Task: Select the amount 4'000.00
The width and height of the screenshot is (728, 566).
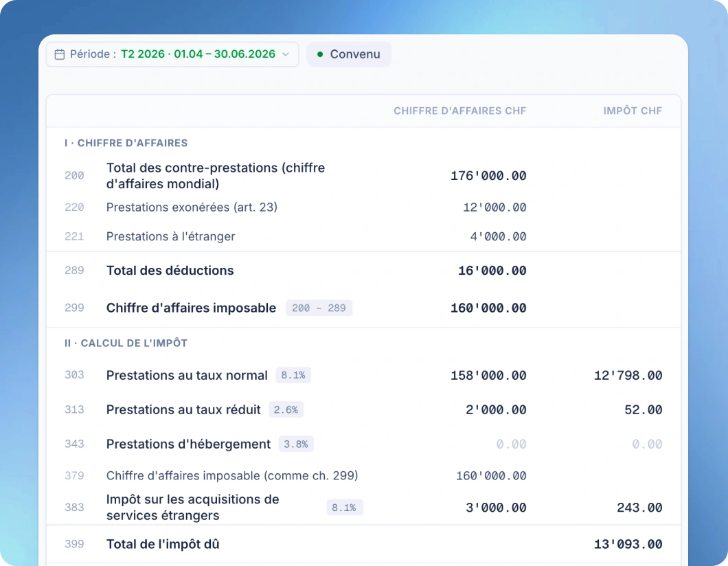Action: tap(498, 237)
